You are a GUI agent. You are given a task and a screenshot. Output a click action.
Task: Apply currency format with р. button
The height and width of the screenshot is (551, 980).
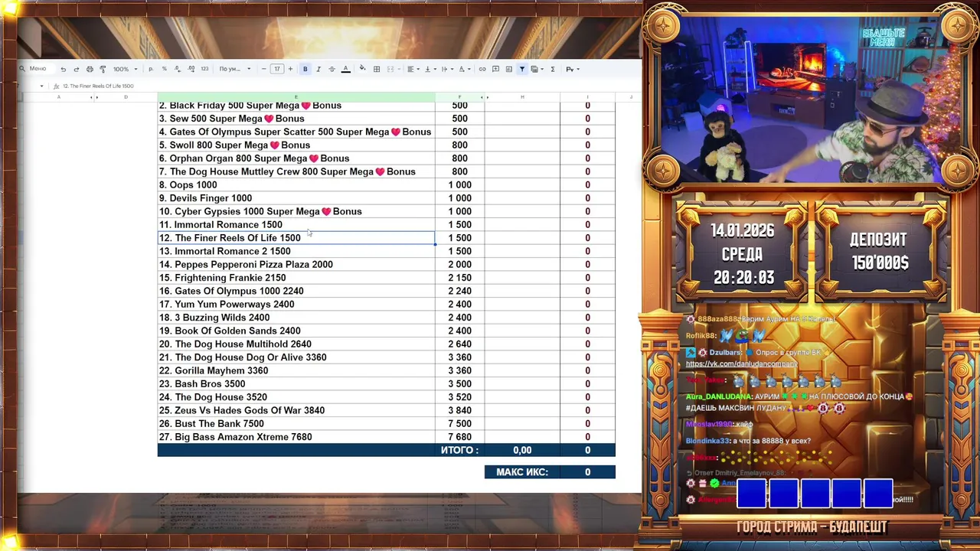tap(151, 69)
